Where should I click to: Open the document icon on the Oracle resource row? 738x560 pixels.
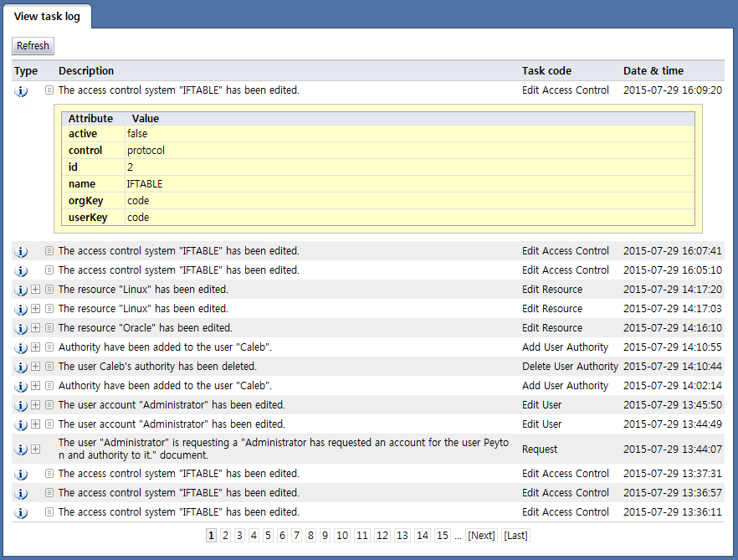click(x=49, y=327)
